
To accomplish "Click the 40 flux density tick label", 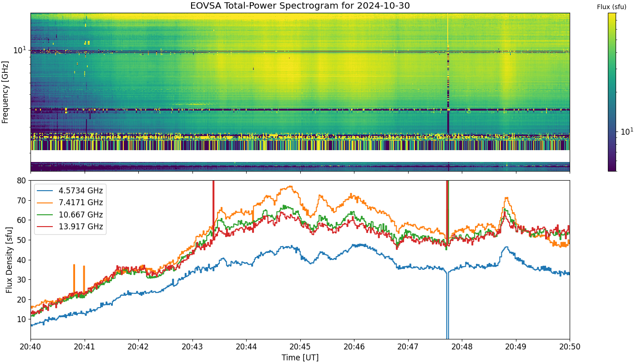I will (x=22, y=260).
